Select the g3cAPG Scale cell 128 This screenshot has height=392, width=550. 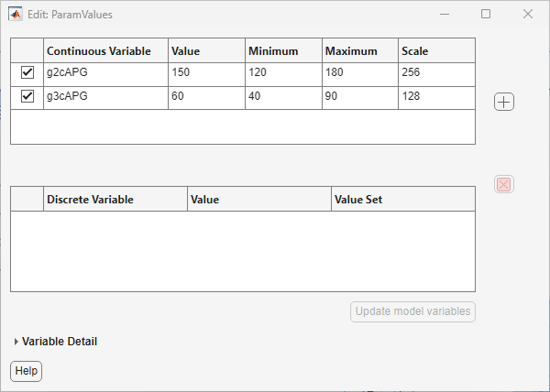point(435,97)
